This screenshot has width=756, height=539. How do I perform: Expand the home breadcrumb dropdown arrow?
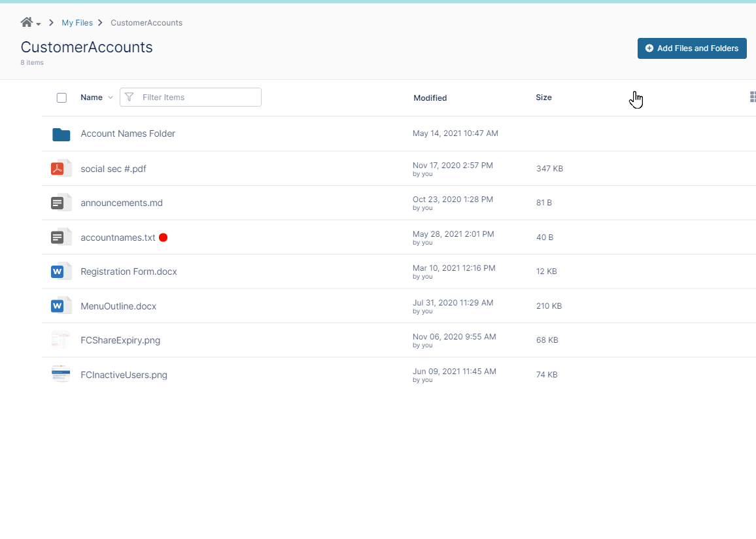pyautogui.click(x=39, y=24)
